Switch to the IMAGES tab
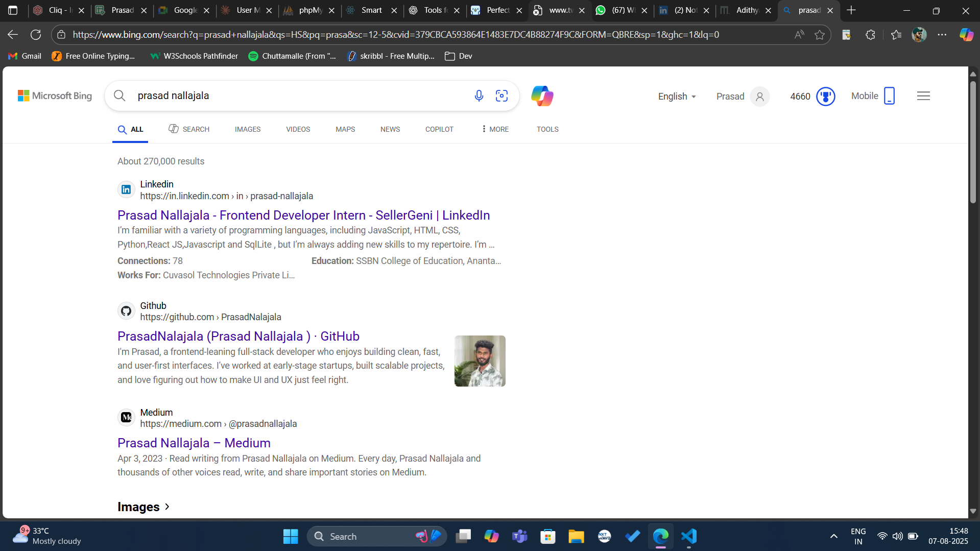This screenshot has width=980, height=551. [247, 129]
